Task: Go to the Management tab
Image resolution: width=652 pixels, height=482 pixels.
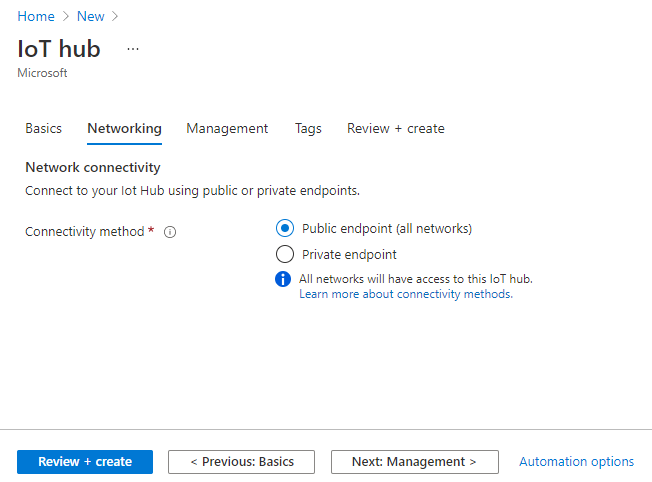Action: pos(227,128)
